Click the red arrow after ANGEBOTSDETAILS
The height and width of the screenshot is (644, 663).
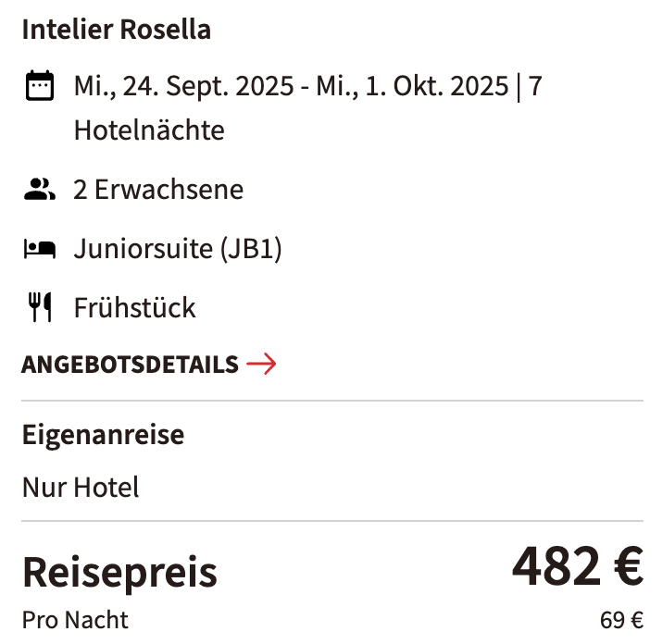point(261,364)
